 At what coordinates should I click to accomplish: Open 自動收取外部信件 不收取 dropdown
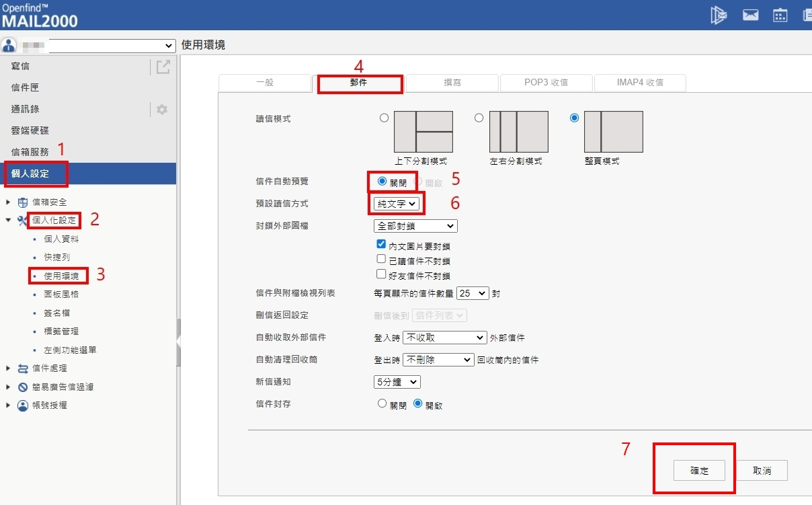tap(444, 337)
